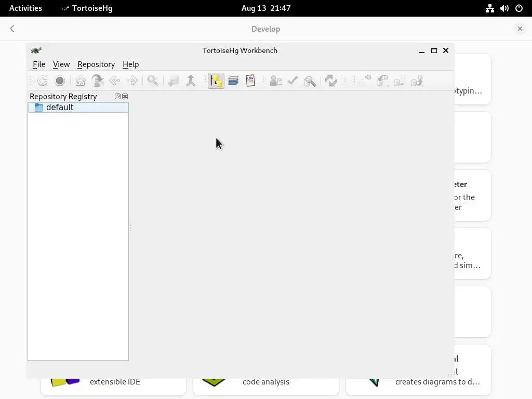Click the greyed icon right of the magnifier

point(174,81)
